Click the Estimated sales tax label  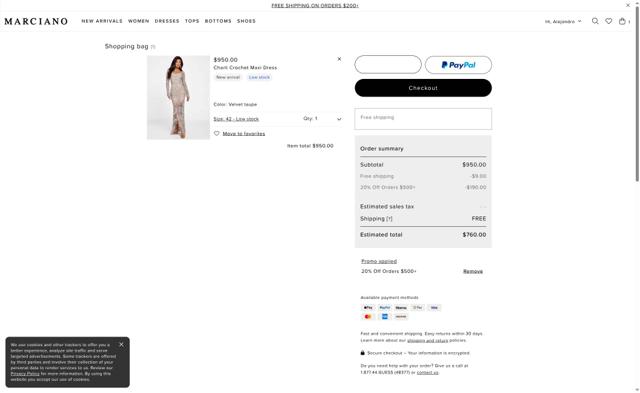coord(387,206)
